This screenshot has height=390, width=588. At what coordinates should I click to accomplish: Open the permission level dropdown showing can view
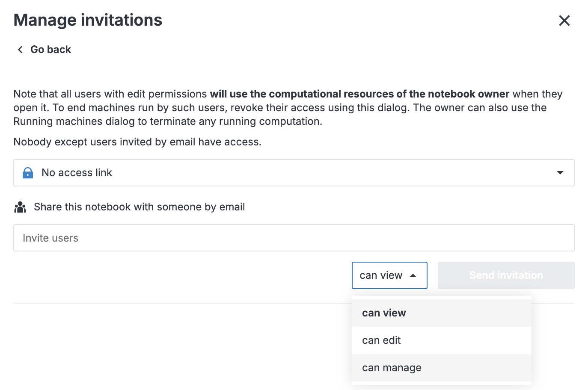click(389, 275)
